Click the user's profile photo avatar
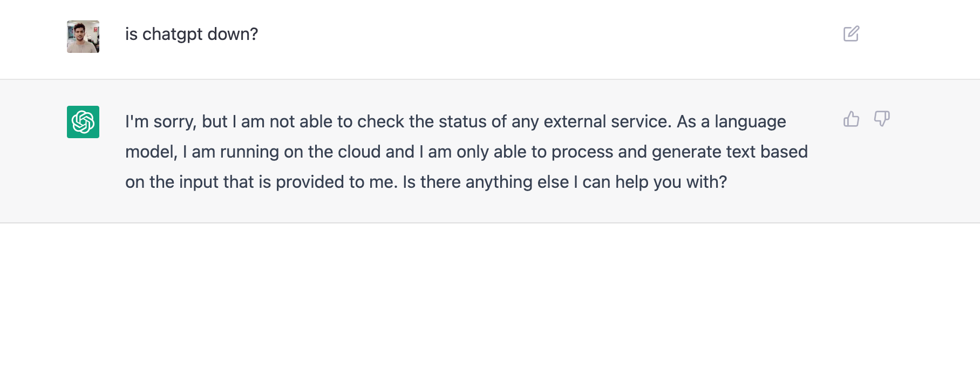 point(83,37)
